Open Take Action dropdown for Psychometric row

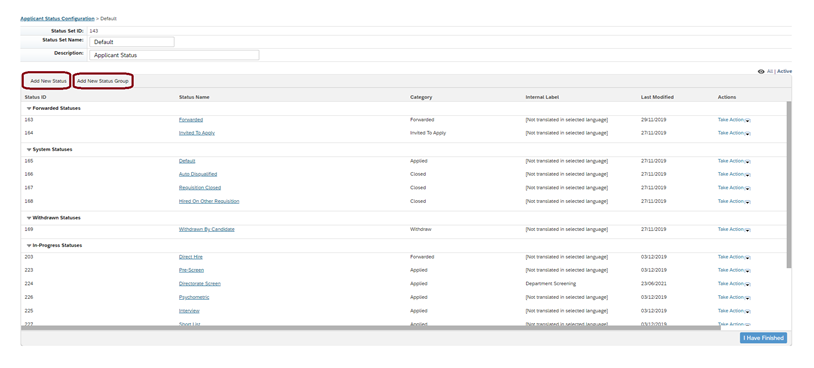coord(734,297)
